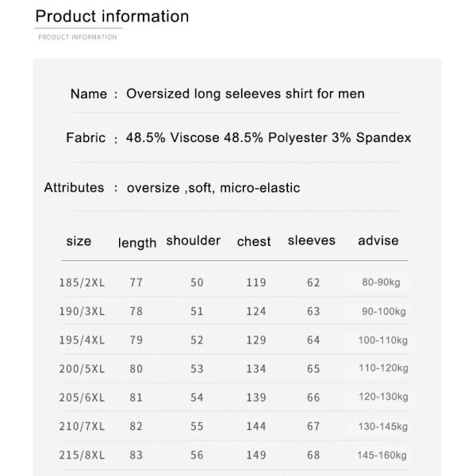Click the "shoulder" column header
Viewport: 476px width, 476px height.
tap(193, 240)
